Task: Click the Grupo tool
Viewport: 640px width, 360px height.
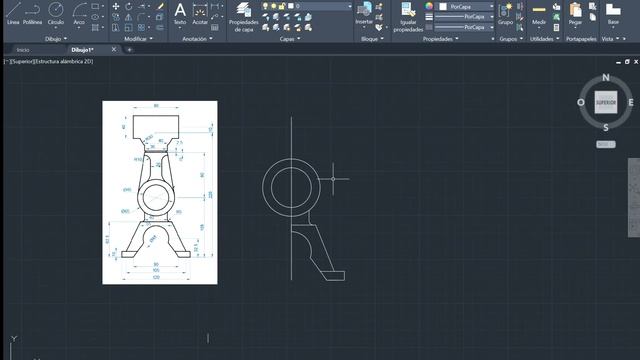Action: click(505, 13)
